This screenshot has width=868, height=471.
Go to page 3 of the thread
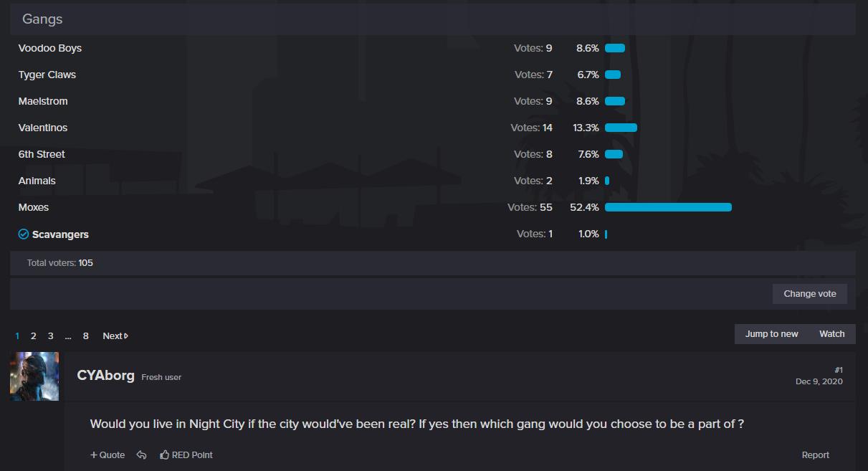point(51,336)
